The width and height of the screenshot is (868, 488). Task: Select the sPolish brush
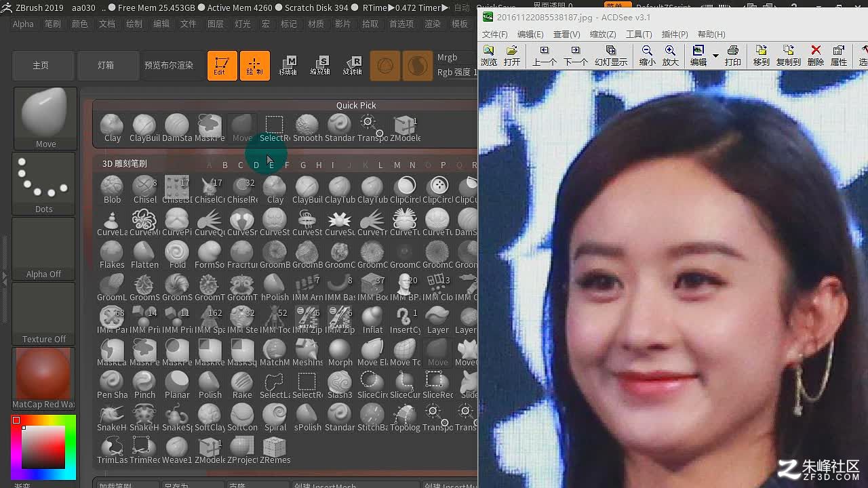(x=307, y=418)
